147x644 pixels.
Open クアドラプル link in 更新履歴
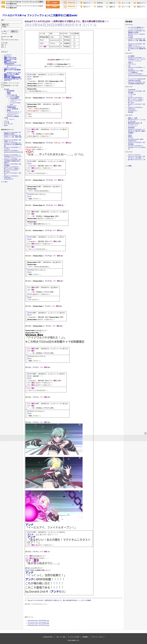pos(132,64)
